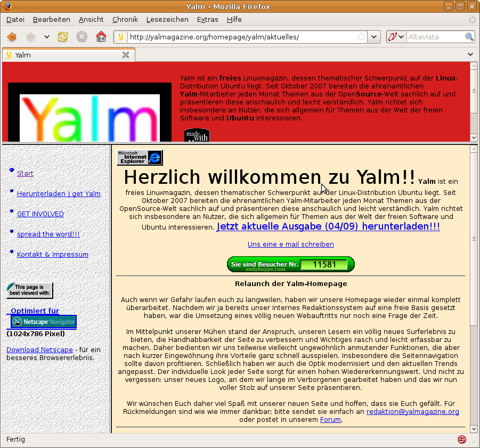480x448 pixels.
Task: Click the Firefox icon in title bar
Action: (8, 6)
